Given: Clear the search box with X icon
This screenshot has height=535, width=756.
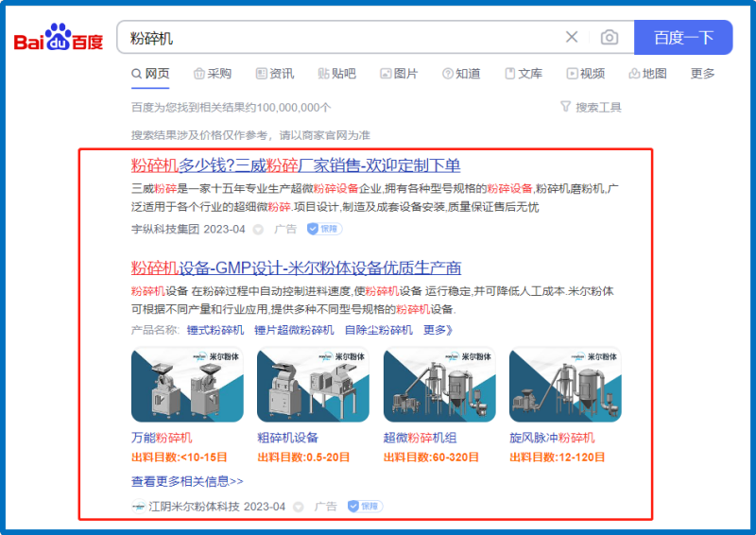Looking at the screenshot, I should point(572,38).
